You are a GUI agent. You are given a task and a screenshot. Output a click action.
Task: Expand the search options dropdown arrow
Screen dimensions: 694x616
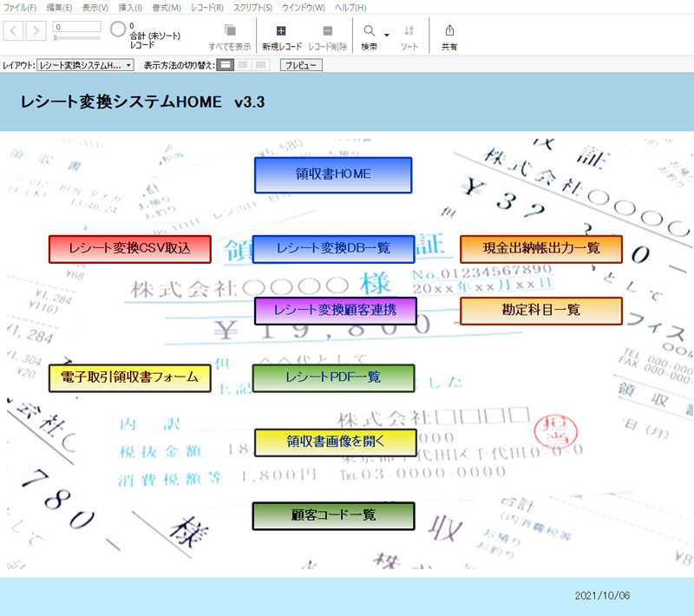386,36
